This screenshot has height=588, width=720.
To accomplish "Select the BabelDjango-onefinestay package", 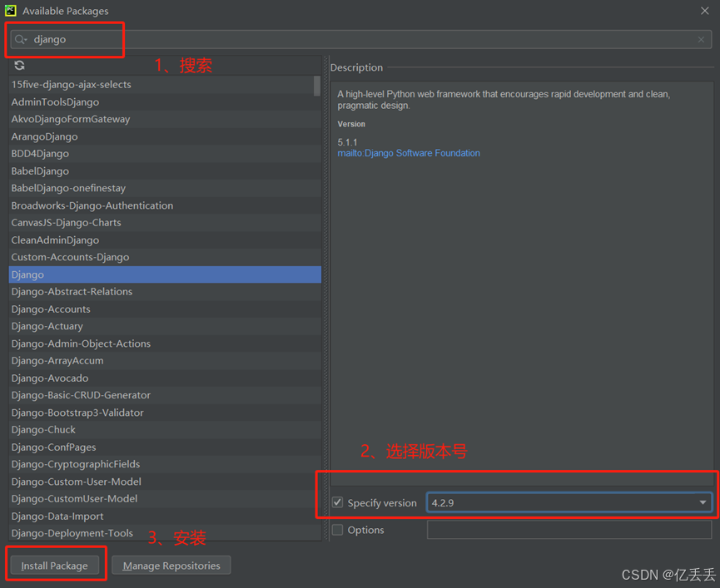I will tap(165, 188).
